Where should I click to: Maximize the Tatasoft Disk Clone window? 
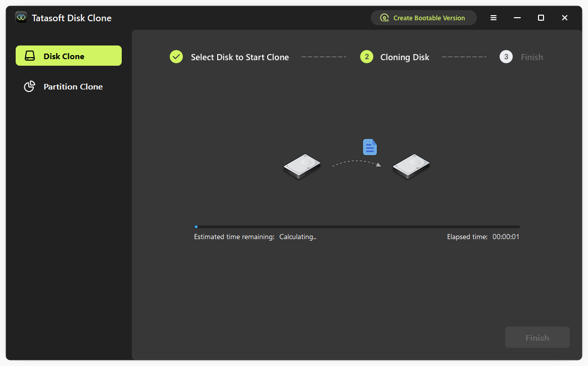(x=541, y=18)
